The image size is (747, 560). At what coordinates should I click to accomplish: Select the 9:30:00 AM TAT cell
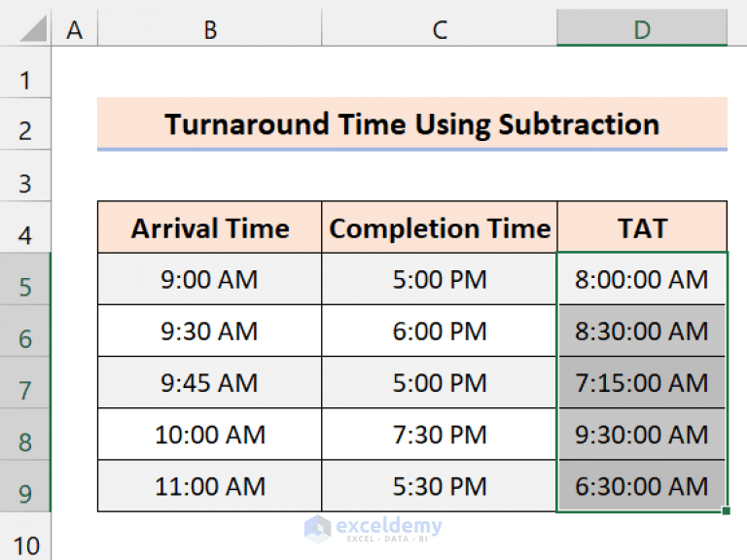click(642, 434)
